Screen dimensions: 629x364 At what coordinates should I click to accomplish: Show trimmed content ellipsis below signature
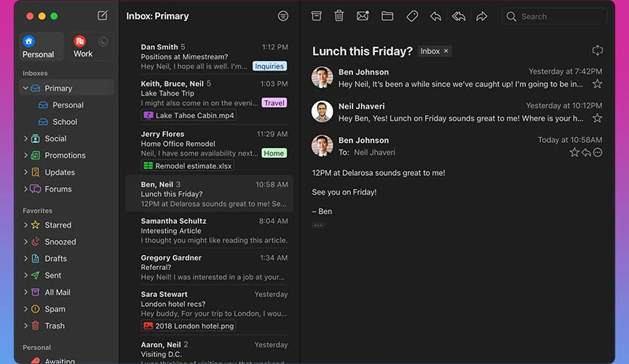(x=318, y=226)
